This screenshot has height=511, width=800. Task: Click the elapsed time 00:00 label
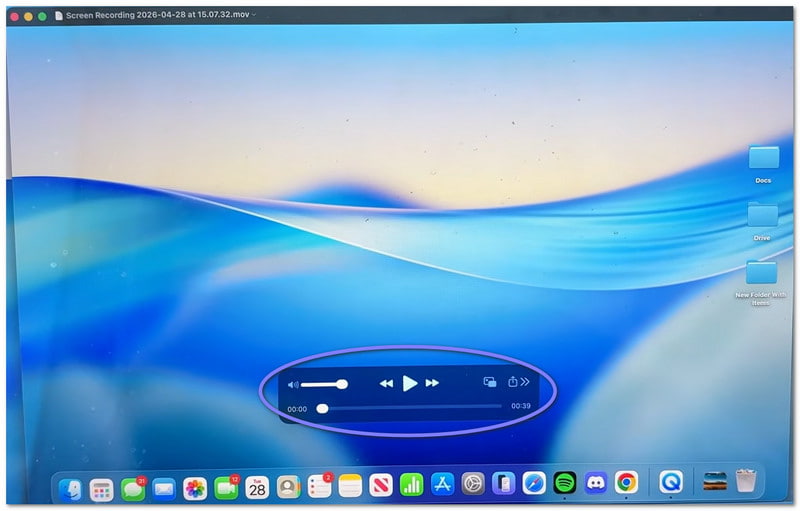pyautogui.click(x=297, y=409)
